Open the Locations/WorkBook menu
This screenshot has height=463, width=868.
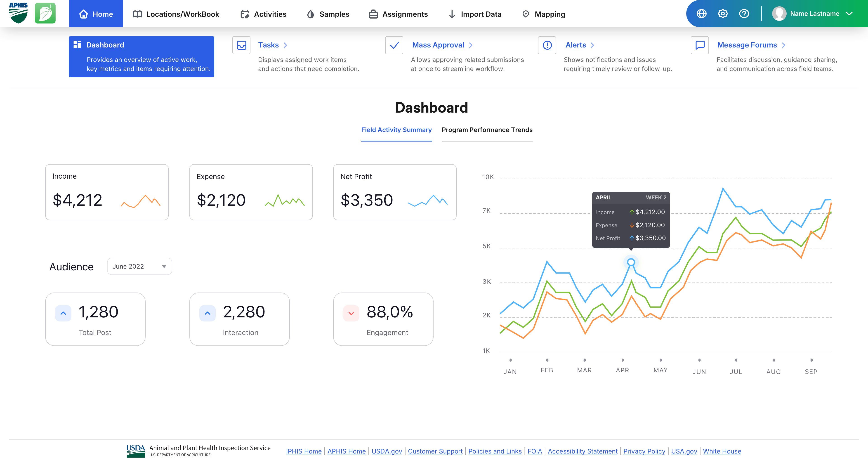point(176,14)
